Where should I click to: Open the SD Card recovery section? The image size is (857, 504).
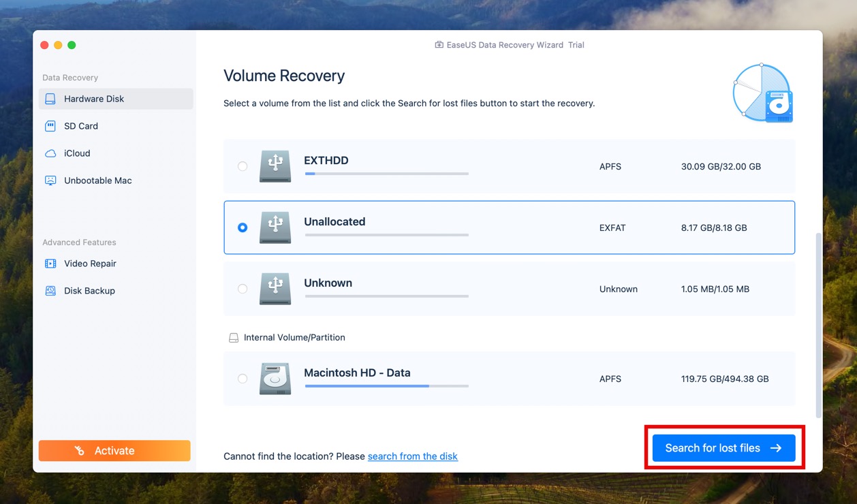coord(81,126)
